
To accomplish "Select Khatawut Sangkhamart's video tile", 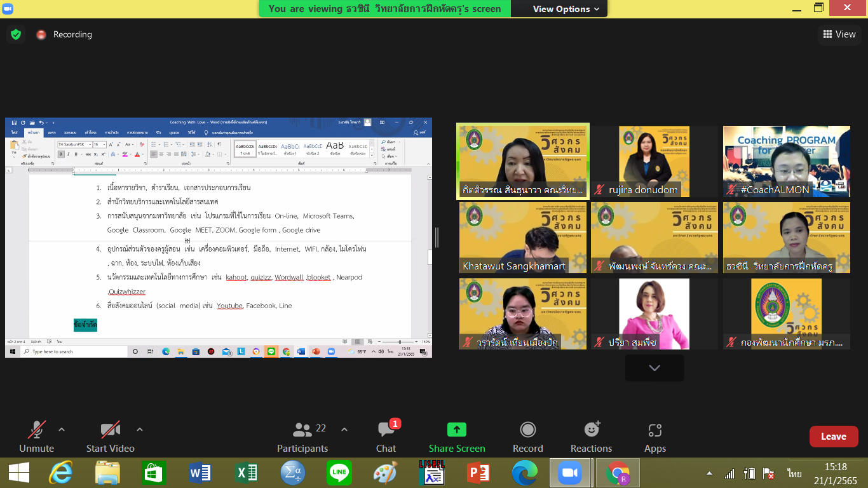I will tap(523, 238).
